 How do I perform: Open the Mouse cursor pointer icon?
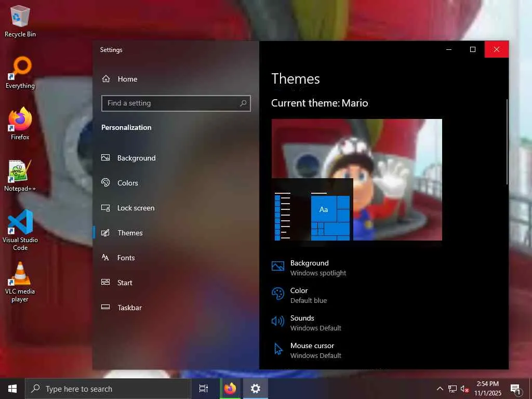tap(278, 349)
